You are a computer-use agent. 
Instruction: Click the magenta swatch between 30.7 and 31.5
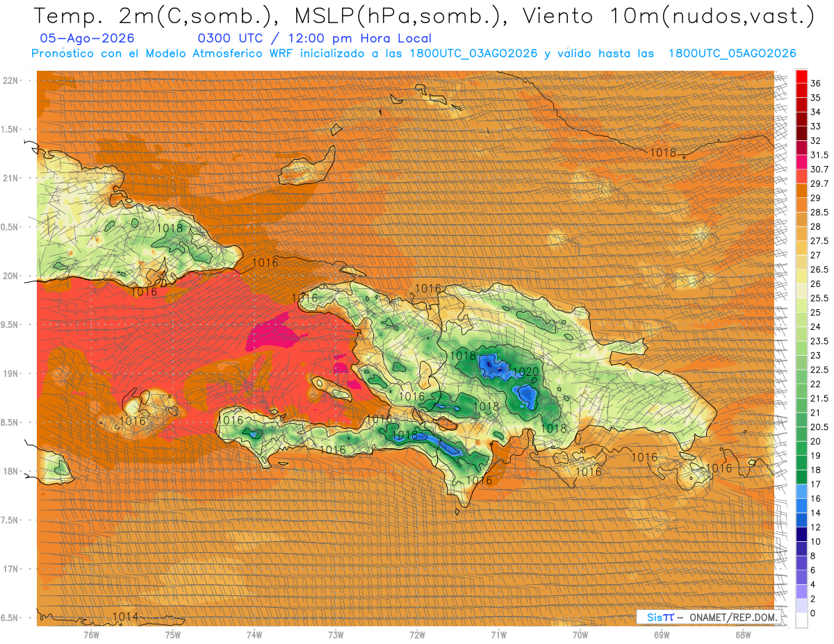pyautogui.click(x=801, y=162)
